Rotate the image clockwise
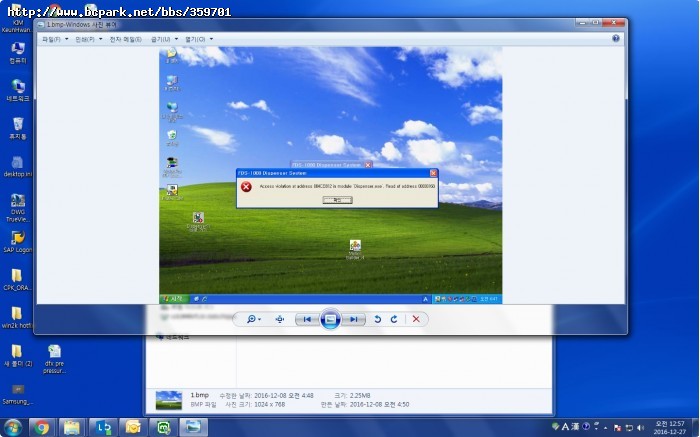Image resolution: width=700 pixels, height=437 pixels. tap(394, 319)
